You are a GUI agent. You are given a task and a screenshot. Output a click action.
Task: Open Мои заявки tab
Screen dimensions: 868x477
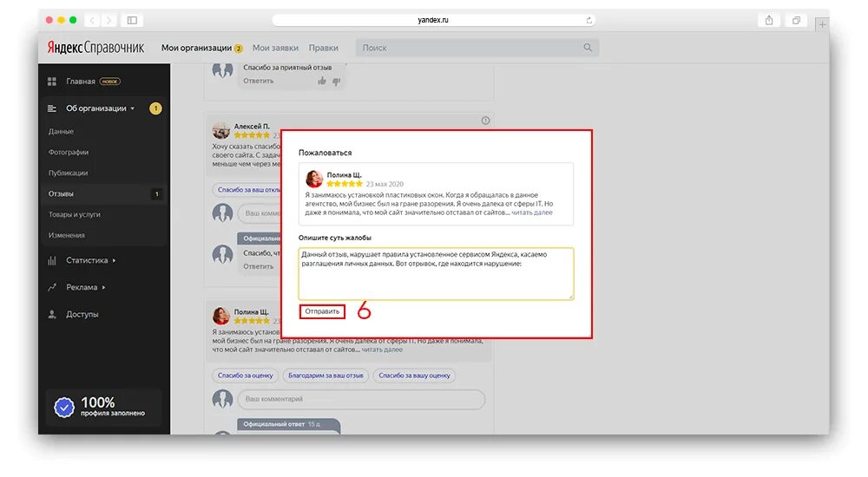(275, 49)
